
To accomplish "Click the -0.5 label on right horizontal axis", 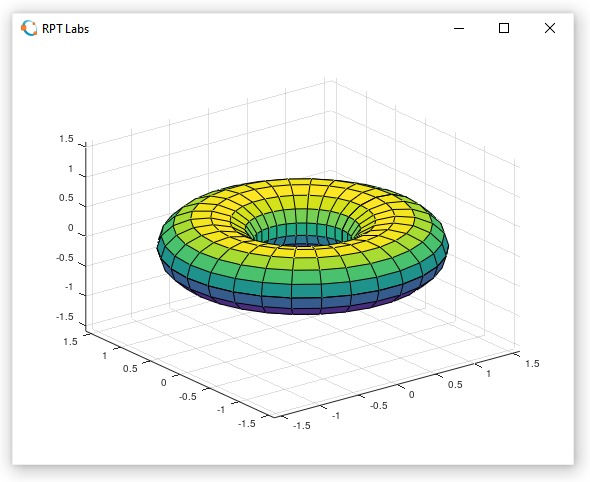I will [379, 406].
